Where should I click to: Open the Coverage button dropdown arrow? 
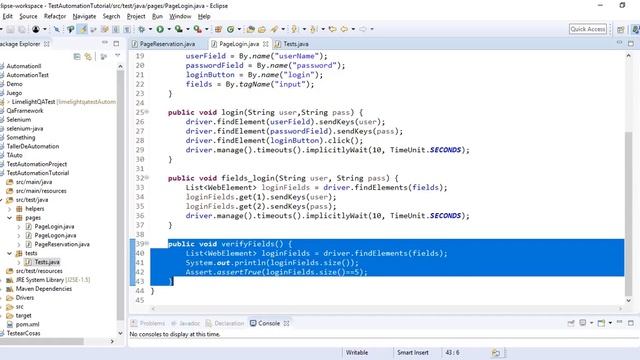coord(188,29)
